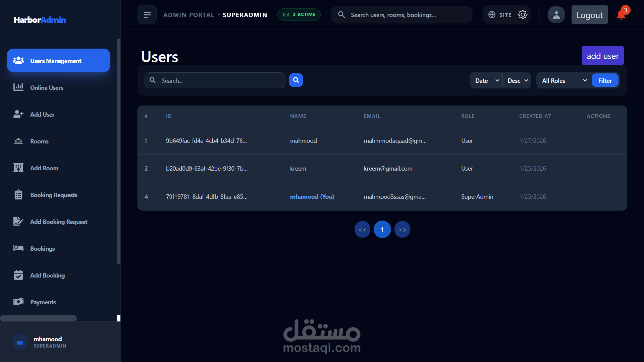644x362 pixels.
Task: Click the add user button
Action: 602,56
